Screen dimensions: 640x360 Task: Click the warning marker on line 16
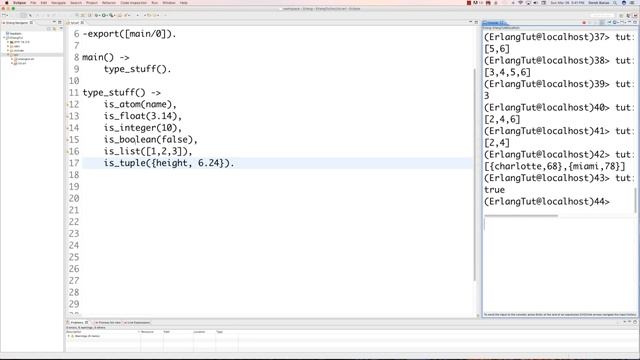pos(67,151)
